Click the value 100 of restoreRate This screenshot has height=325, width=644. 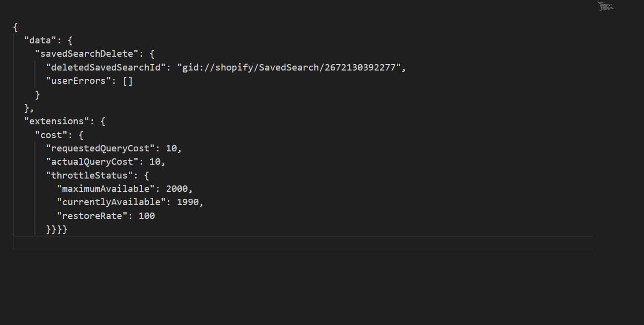[x=147, y=216]
